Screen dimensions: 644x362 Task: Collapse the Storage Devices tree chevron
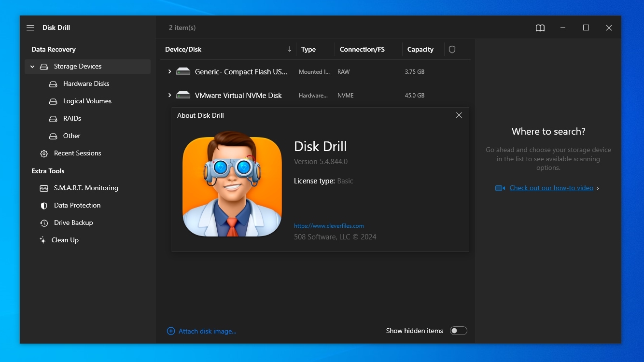(x=32, y=67)
